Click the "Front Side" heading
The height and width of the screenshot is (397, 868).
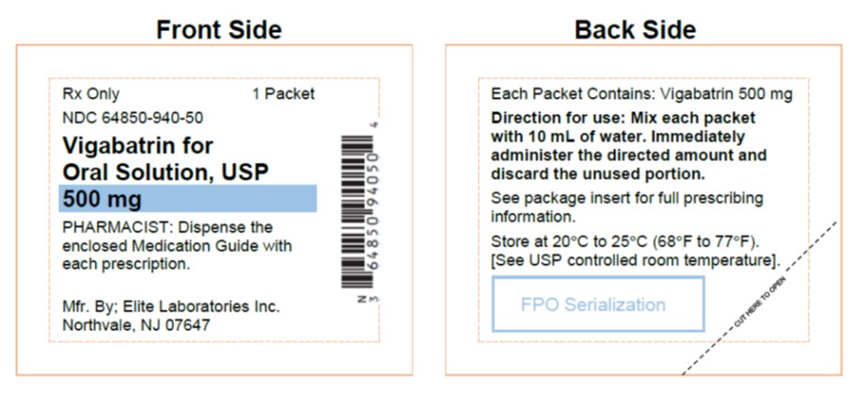point(218,29)
